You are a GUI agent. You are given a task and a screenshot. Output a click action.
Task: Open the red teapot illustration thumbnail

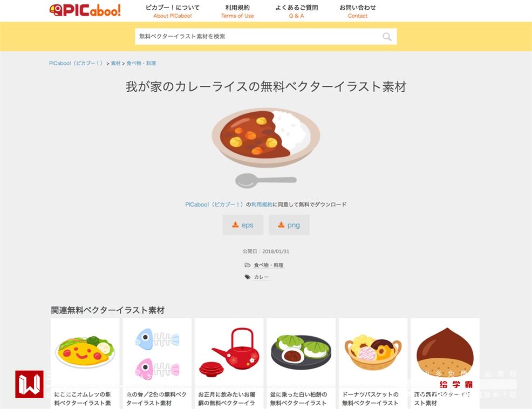(x=229, y=352)
